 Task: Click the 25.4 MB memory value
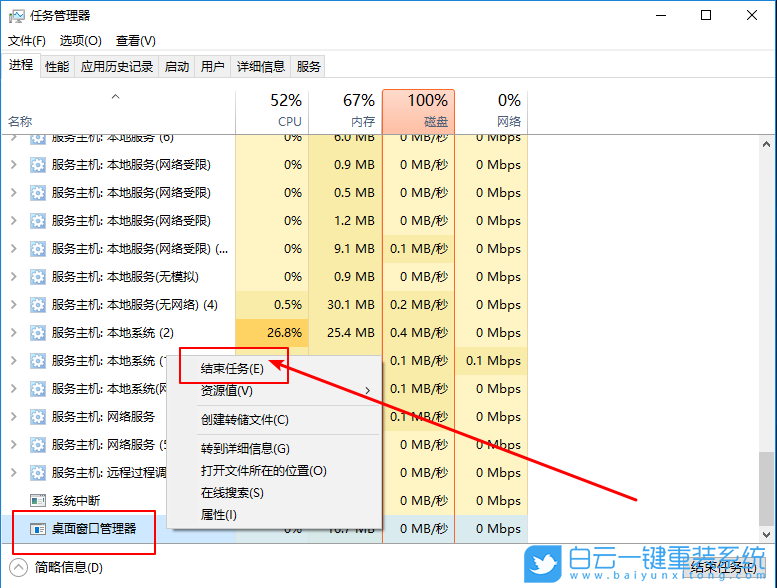click(350, 333)
